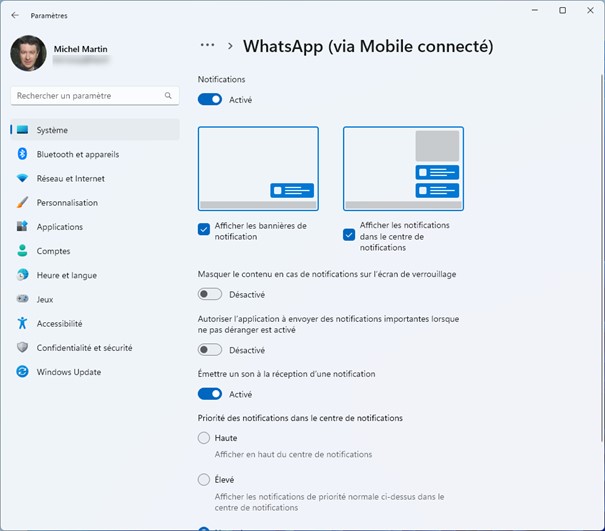Click the shield icon for Confidentialité et sécurité
This screenshot has height=531, width=605.
click(22, 347)
